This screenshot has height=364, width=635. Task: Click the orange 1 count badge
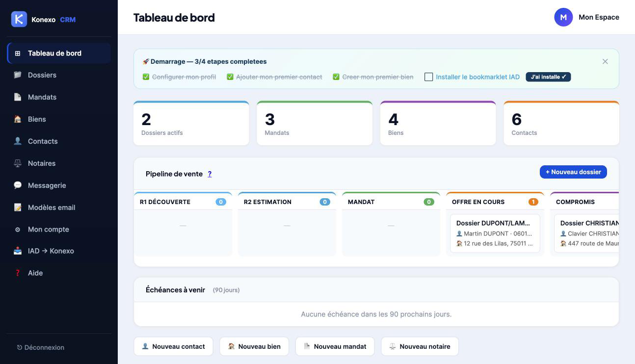click(533, 202)
